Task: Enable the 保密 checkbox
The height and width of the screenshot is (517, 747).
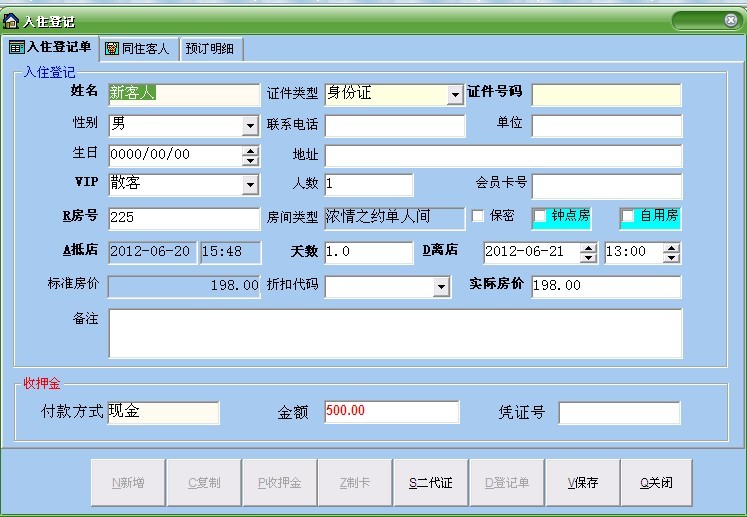Action: (x=478, y=216)
